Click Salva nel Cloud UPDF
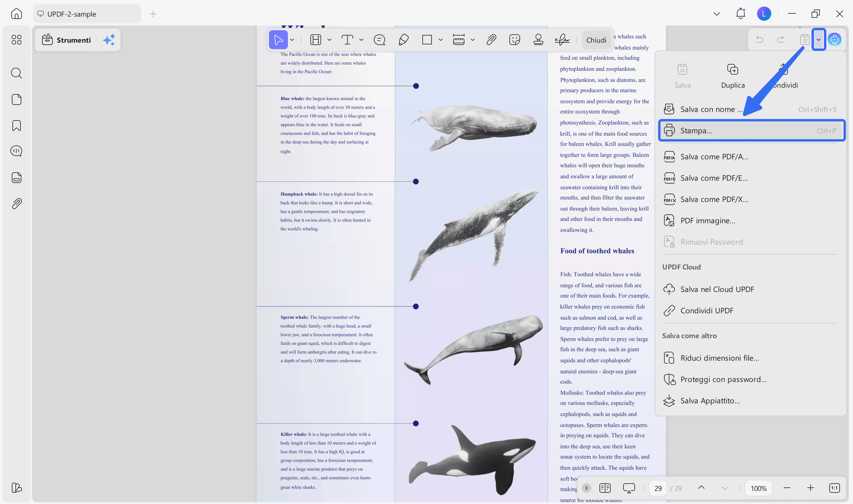The width and height of the screenshot is (853, 504). point(717,289)
